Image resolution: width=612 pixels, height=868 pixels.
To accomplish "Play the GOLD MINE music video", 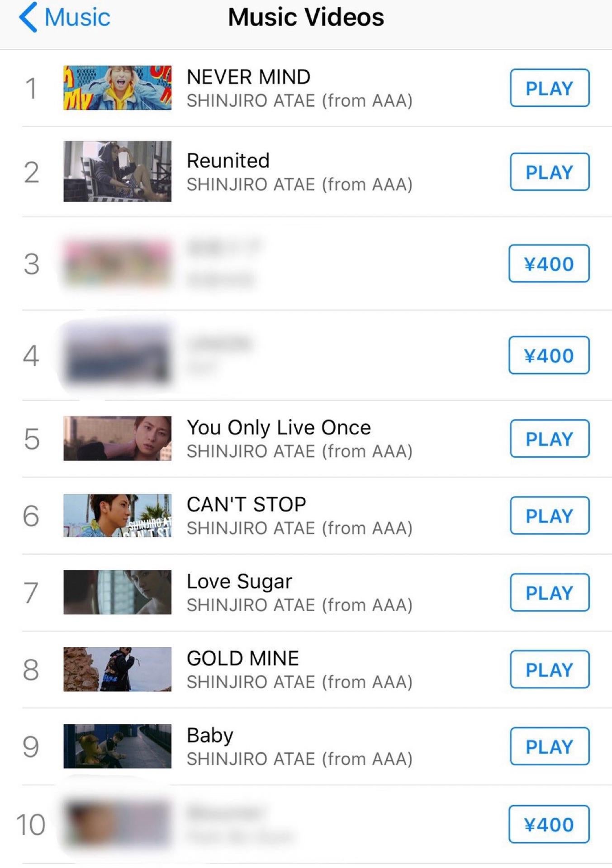I will pyautogui.click(x=549, y=670).
